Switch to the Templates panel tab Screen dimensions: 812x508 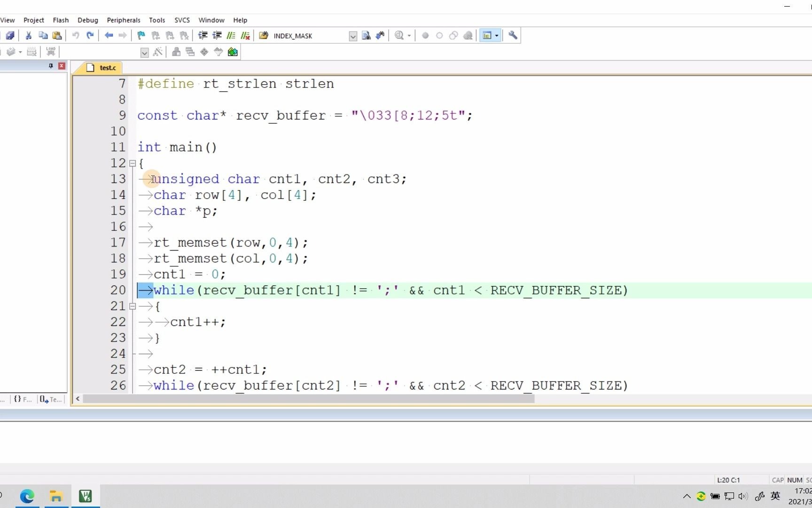51,399
